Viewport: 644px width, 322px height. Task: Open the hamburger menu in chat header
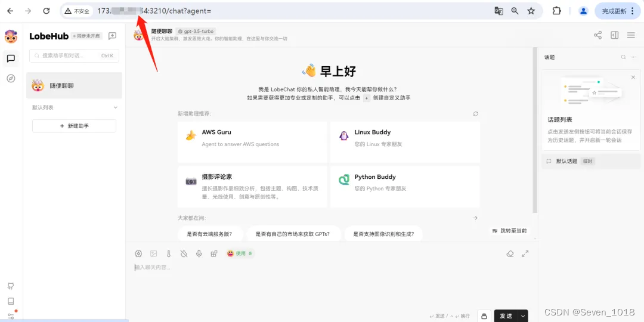[631, 35]
